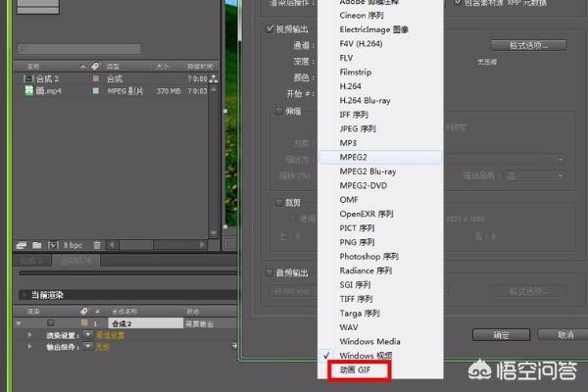This screenshot has height=392, width=588.
Task: Open the interpret footage icon in project panel footer
Action: pos(21,245)
